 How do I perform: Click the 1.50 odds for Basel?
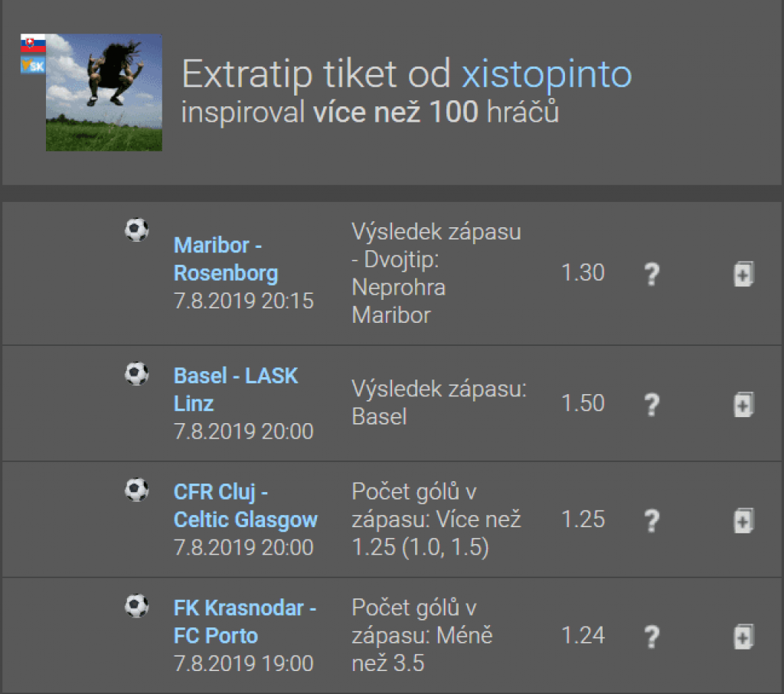(x=583, y=403)
